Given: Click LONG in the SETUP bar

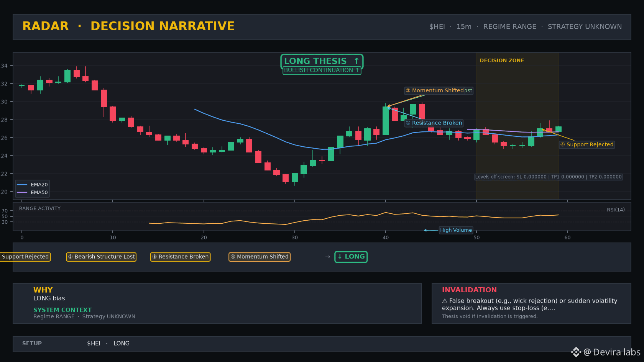Looking at the screenshot, I should pos(122,344).
